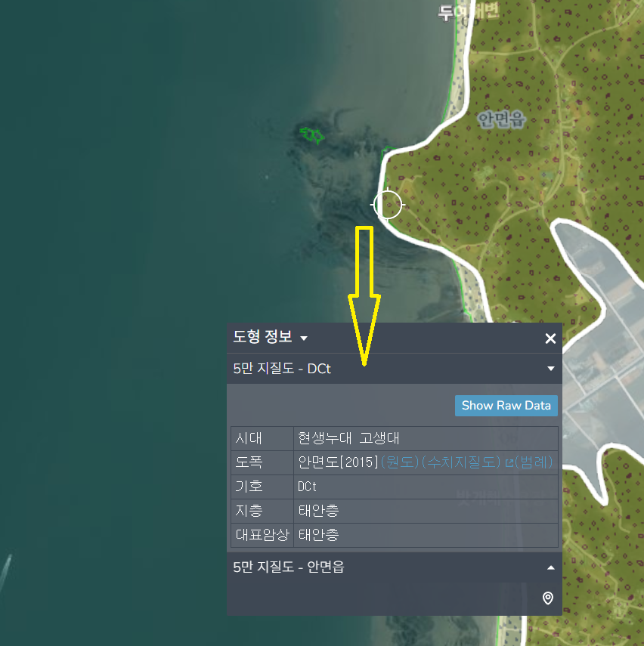Click the 안면읍 map label
The width and height of the screenshot is (644, 646).
click(x=502, y=119)
